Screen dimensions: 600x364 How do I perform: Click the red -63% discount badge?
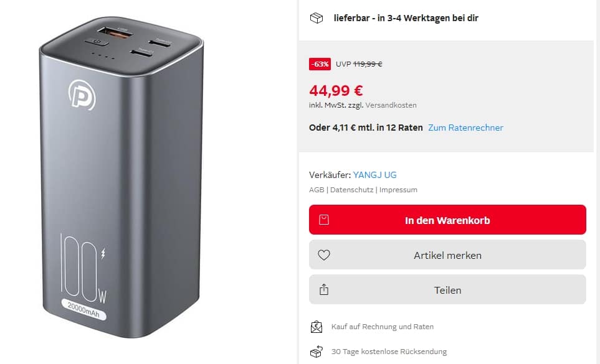[x=320, y=64]
